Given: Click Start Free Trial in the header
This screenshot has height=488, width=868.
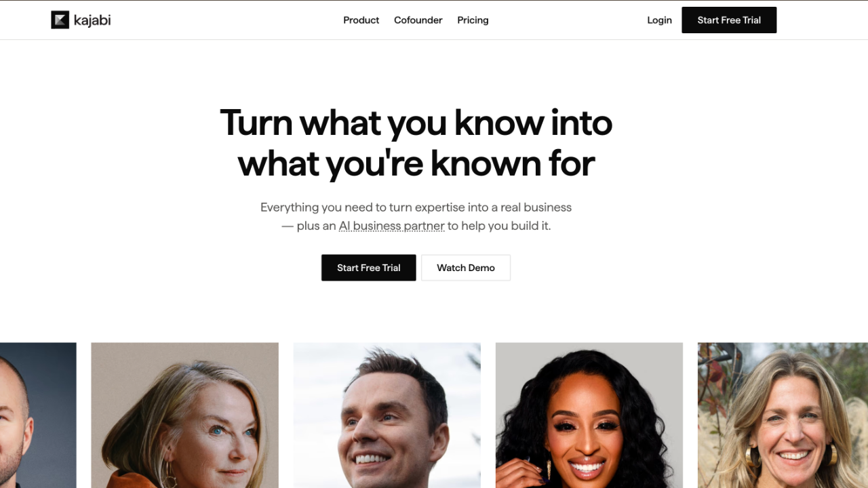Looking at the screenshot, I should coord(729,20).
